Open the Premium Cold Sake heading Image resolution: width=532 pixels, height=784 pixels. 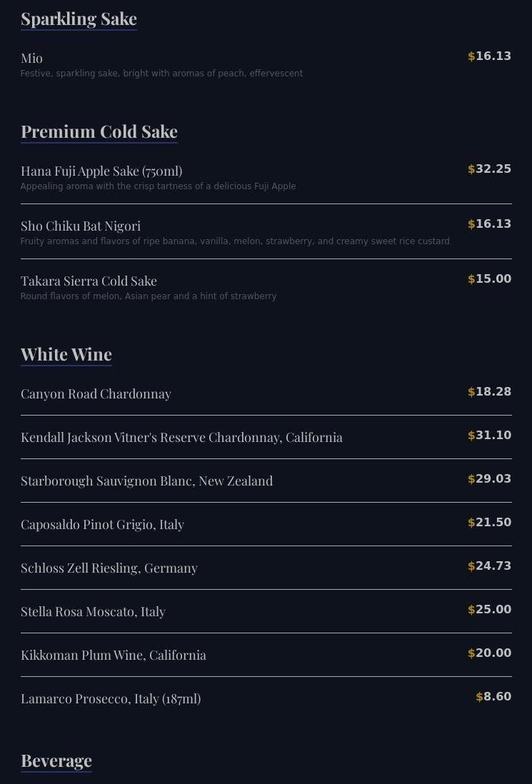tap(99, 132)
